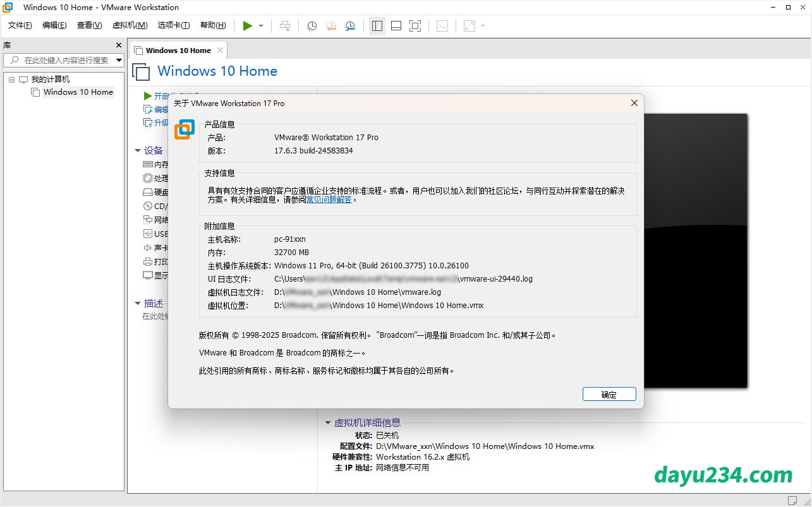Click the revert to snapshot icon
Viewport: 812px width, 507px height.
click(331, 26)
